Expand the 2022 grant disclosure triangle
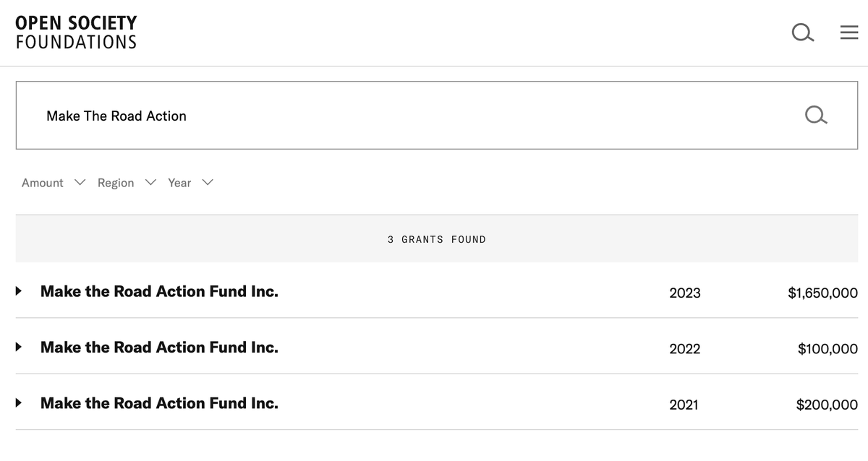The width and height of the screenshot is (868, 461). tap(19, 348)
